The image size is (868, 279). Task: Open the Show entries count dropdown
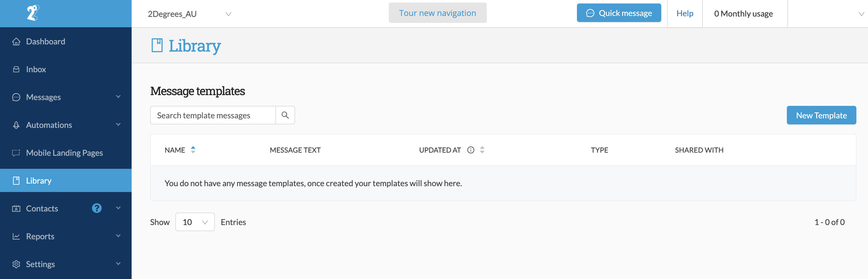[195, 222]
